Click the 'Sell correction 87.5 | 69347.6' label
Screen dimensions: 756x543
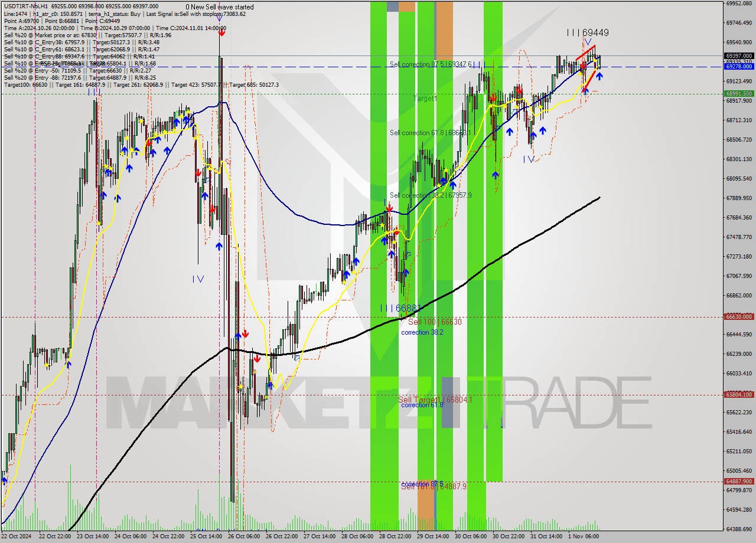[431, 64]
